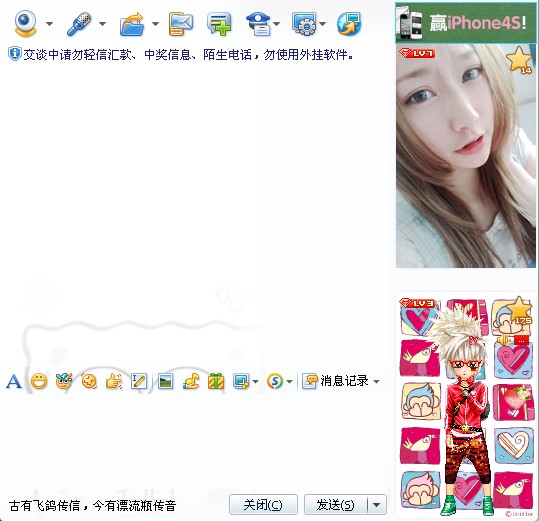
Task: Click the 关闭(C) button
Action: coord(263,505)
